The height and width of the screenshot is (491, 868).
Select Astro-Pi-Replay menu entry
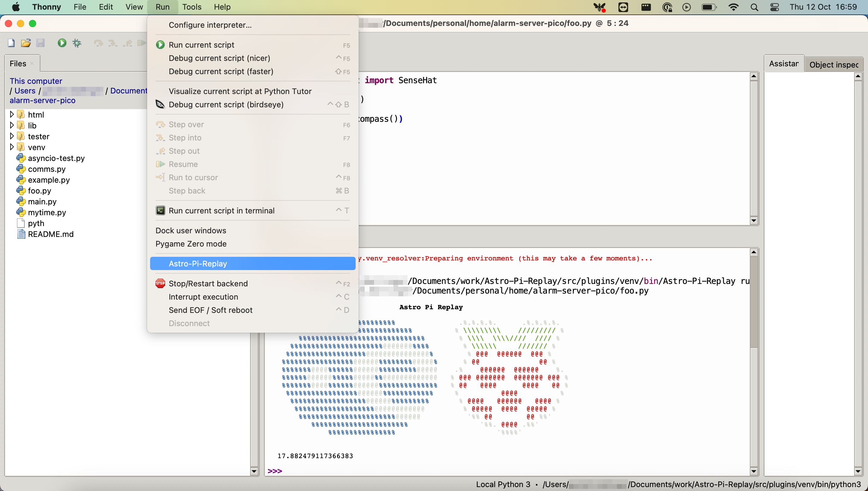[198, 263]
